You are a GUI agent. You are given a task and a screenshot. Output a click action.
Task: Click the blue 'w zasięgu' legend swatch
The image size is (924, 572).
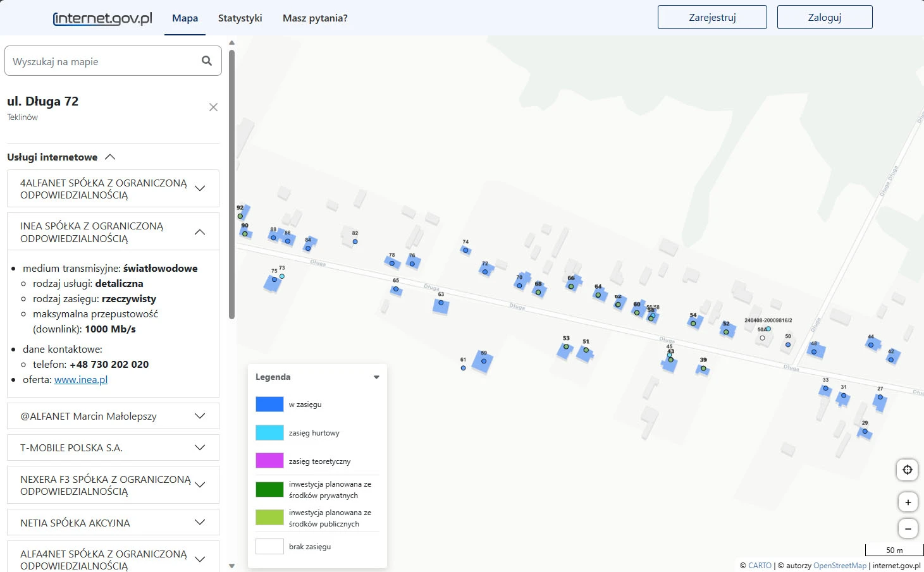point(269,404)
